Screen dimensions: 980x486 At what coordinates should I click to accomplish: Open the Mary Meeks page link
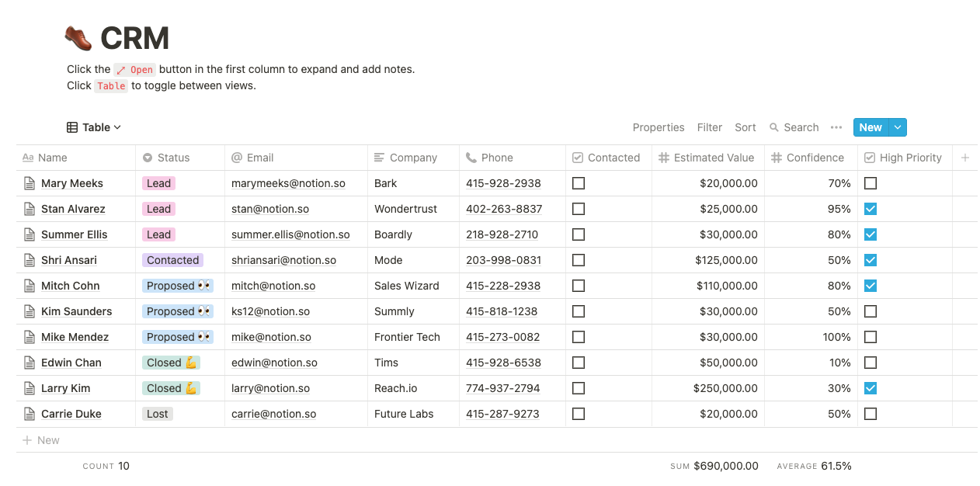(x=72, y=183)
